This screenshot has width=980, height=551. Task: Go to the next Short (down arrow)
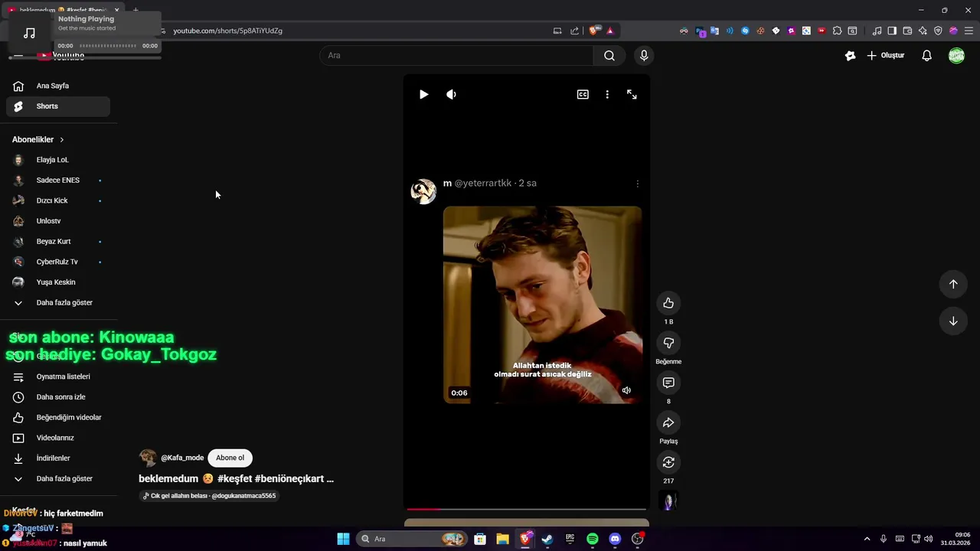pos(953,321)
